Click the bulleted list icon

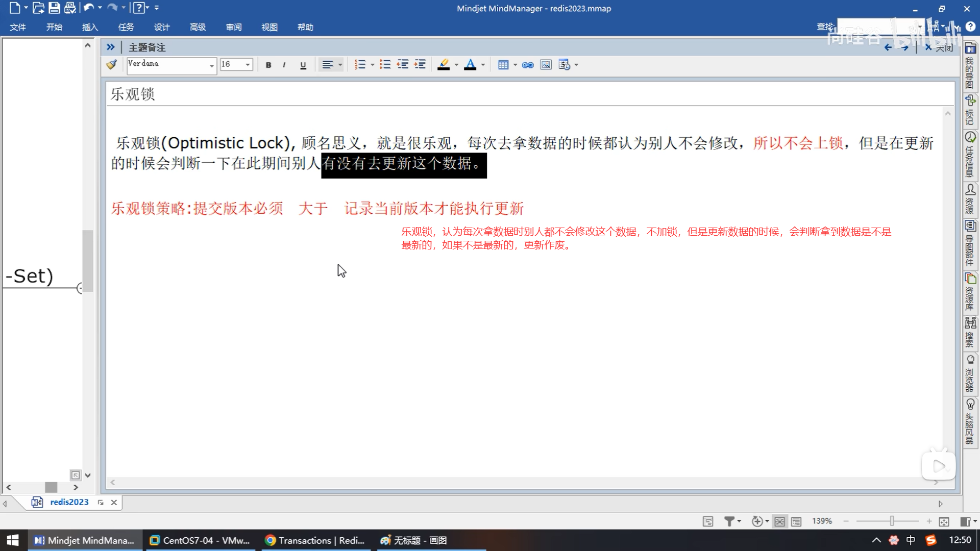pyautogui.click(x=385, y=65)
